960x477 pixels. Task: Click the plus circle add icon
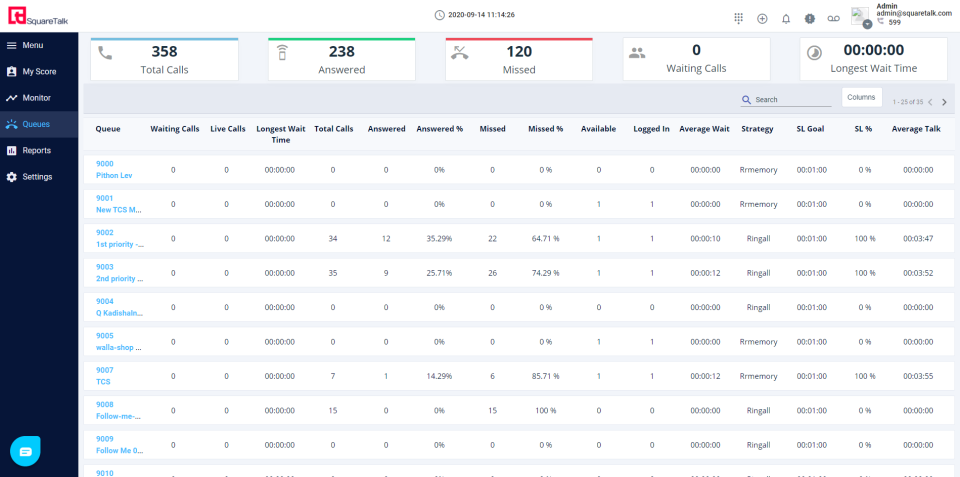point(762,18)
